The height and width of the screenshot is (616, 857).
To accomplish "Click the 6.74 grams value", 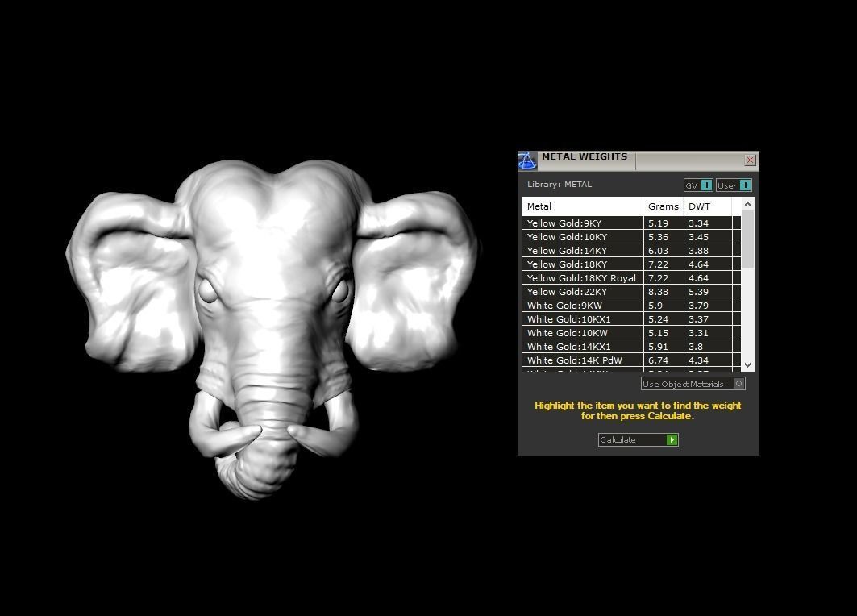I will coord(658,360).
